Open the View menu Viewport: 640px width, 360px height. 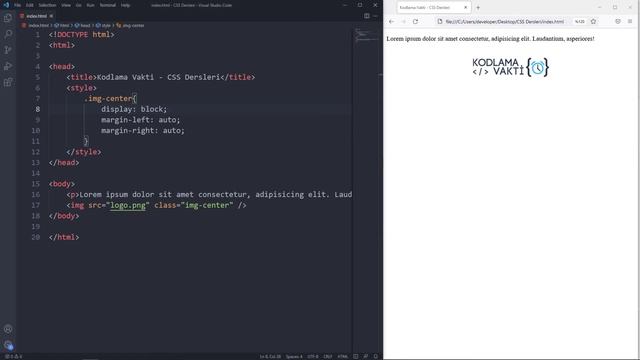pyautogui.click(x=66, y=5)
